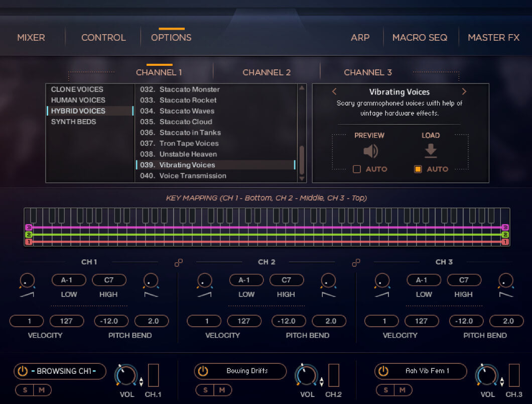The image size is (532, 404).
Task: Select preset 032. Staccato Monster
Action: pos(216,89)
